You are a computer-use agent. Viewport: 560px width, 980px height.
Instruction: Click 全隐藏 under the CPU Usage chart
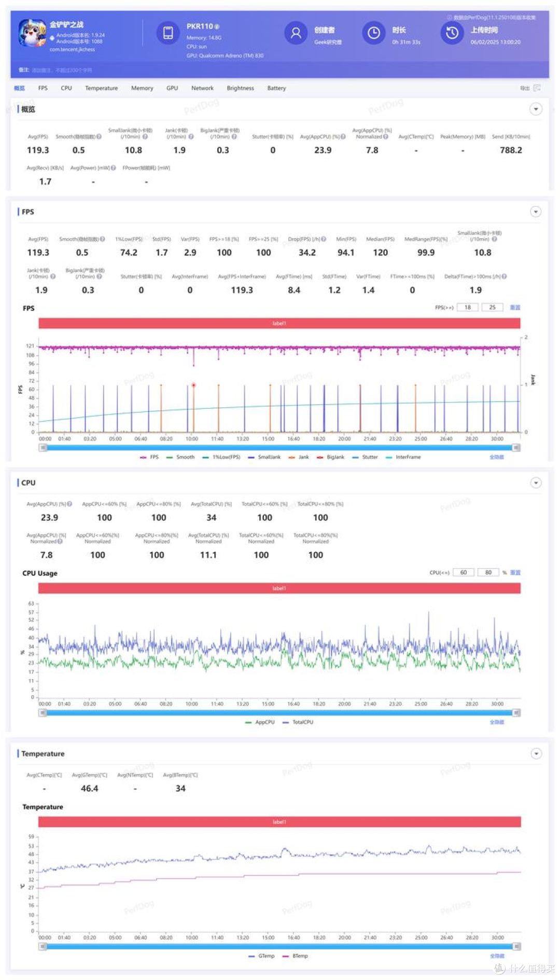pos(497,722)
